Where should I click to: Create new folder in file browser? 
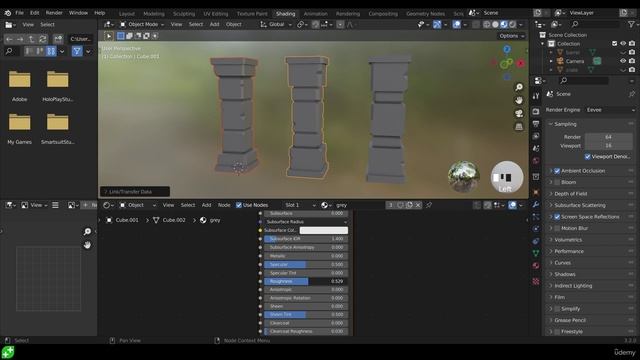[58, 39]
